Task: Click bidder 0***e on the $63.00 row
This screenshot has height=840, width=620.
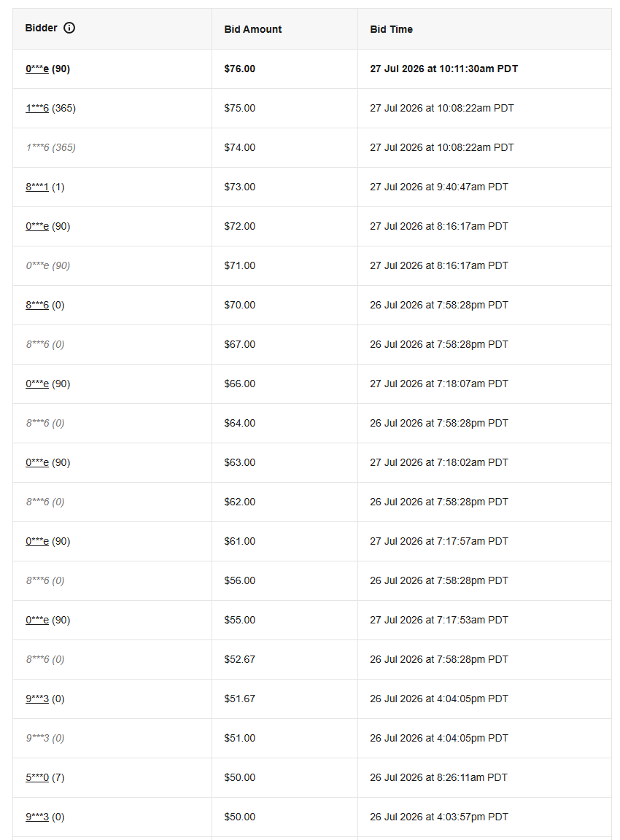Action: 37,462
